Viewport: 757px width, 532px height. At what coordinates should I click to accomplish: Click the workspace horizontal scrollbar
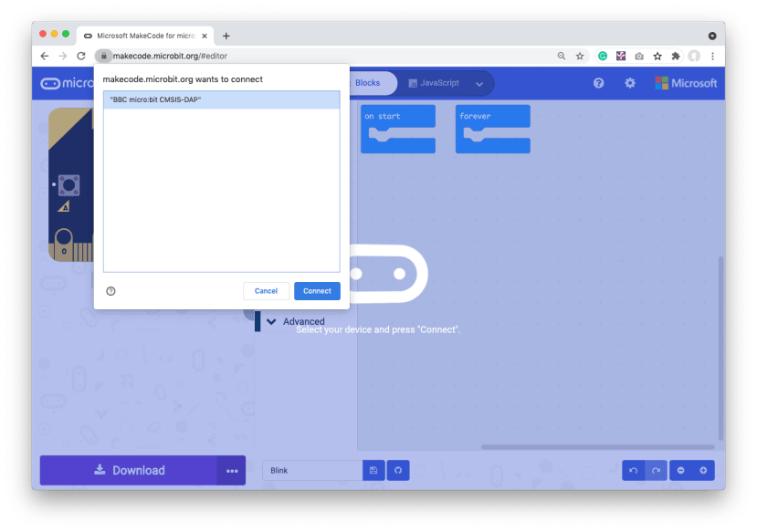click(598, 447)
